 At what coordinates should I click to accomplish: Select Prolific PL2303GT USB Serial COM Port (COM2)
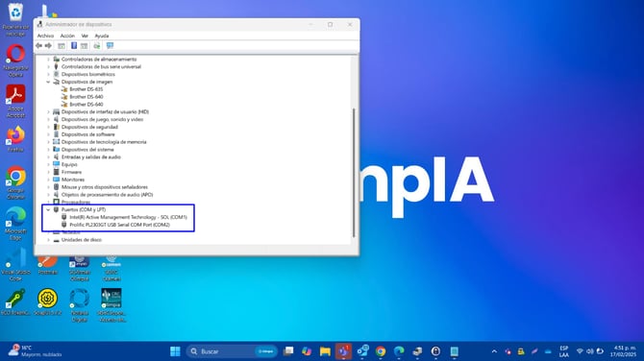tap(119, 225)
